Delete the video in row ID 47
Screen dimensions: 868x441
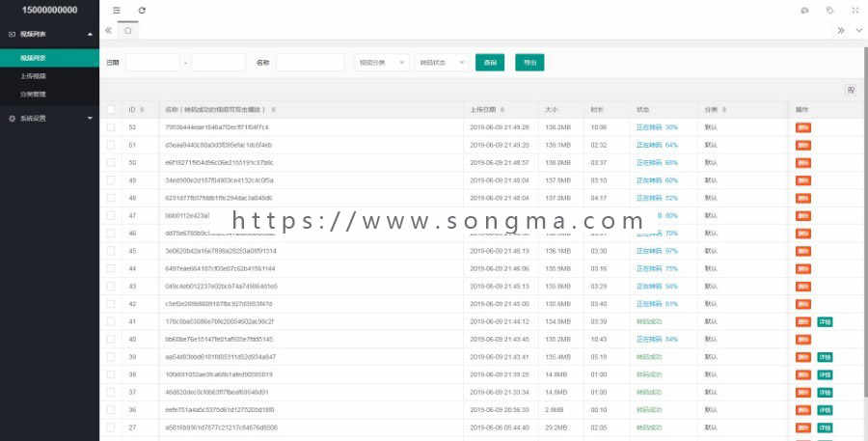(803, 215)
